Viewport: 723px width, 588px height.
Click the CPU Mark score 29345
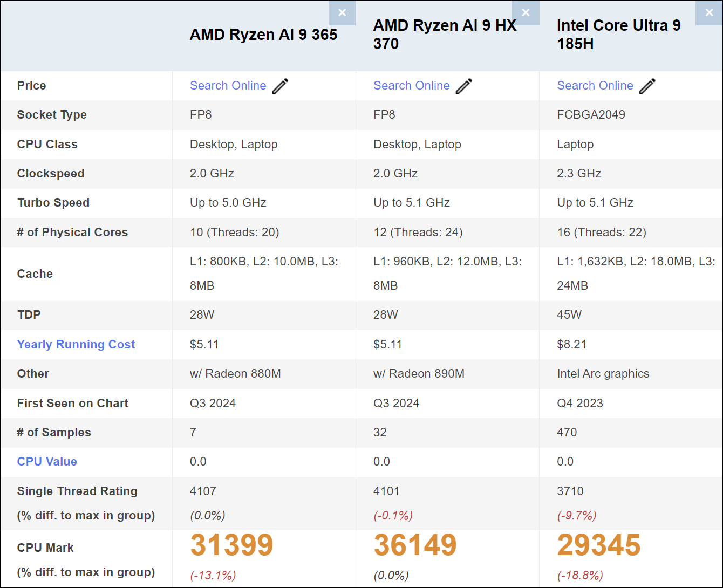(598, 545)
